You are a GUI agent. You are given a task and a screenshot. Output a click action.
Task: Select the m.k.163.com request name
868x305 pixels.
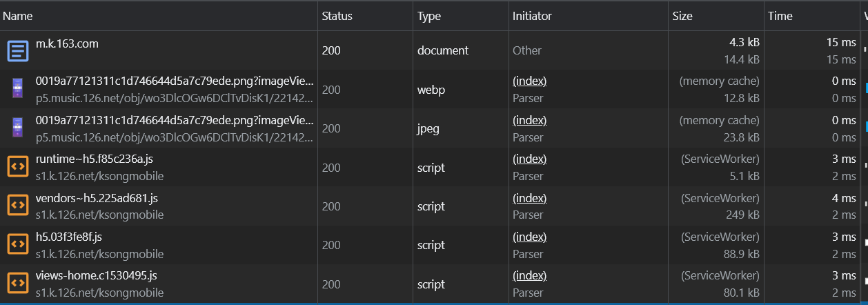[x=67, y=43]
